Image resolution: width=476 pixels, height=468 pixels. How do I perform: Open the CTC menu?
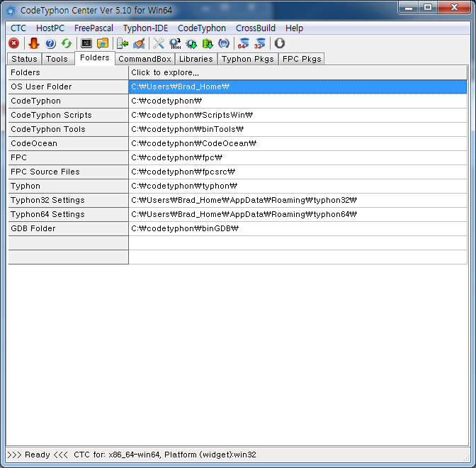(18, 28)
